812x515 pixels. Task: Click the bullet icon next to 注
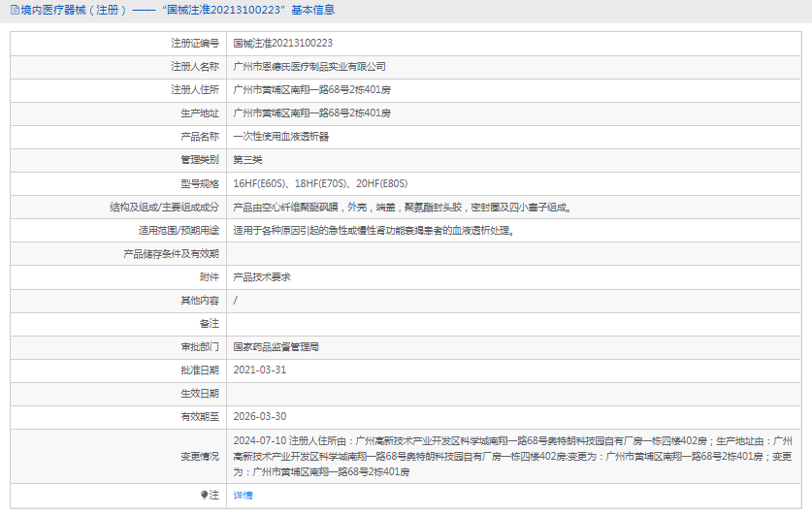[x=204, y=496]
